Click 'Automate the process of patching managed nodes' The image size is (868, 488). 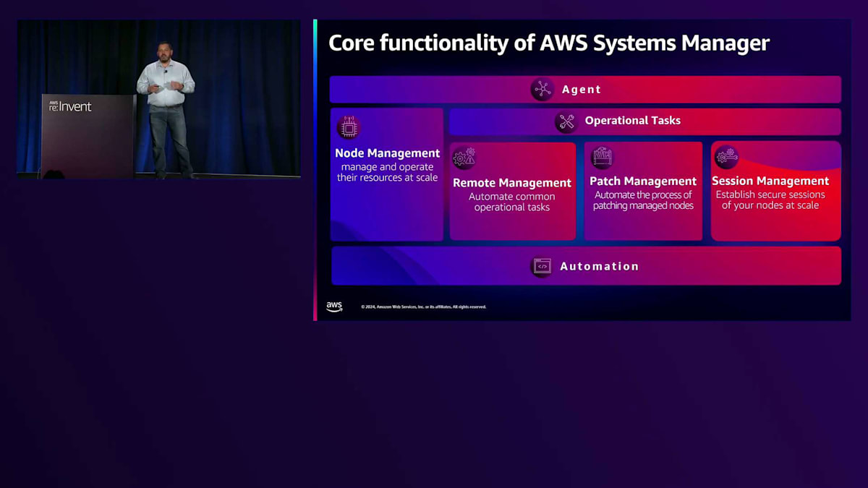643,200
